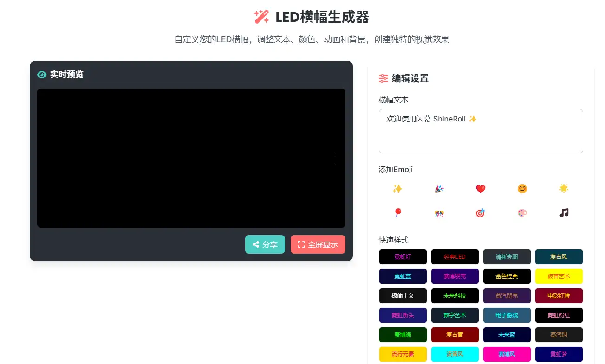Screen dimensions: 605x364
Task: Open fullscreen with 全屏显示 button
Action: [x=318, y=244]
